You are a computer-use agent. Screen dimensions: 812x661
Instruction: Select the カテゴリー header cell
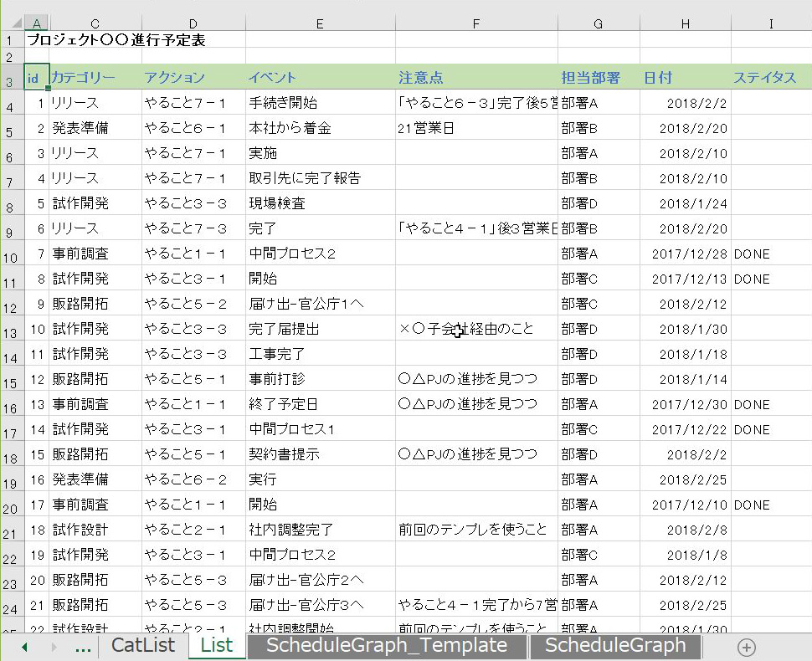[95, 78]
